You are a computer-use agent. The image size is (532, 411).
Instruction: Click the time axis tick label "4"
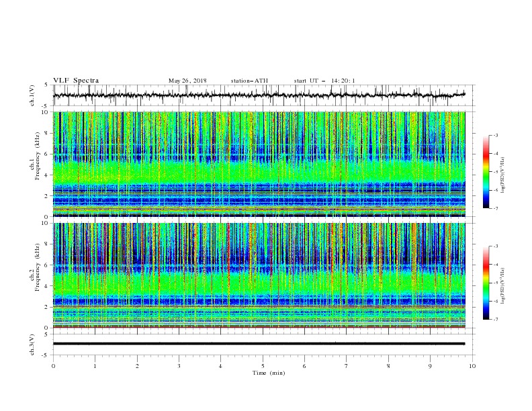(x=220, y=366)
